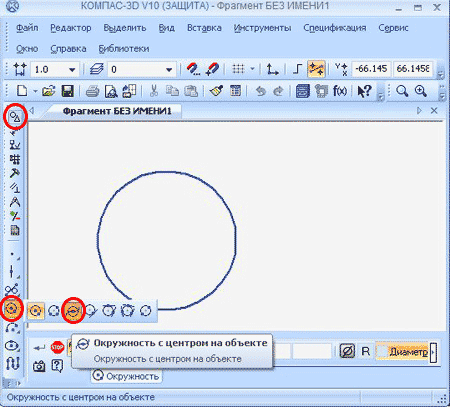Click the Print icon in toolbar

pos(92,91)
